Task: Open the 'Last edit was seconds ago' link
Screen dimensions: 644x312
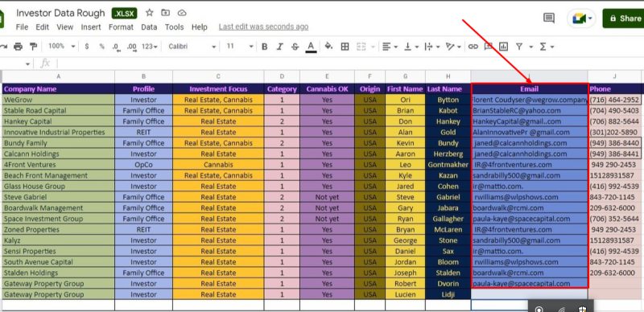Action: 263,27
